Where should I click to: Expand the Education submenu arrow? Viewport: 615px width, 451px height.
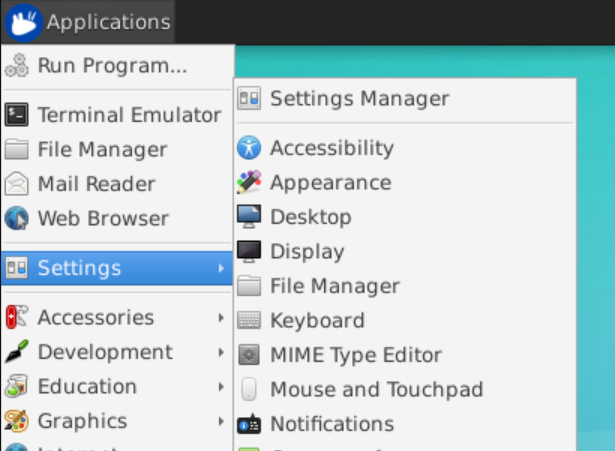[220, 387]
